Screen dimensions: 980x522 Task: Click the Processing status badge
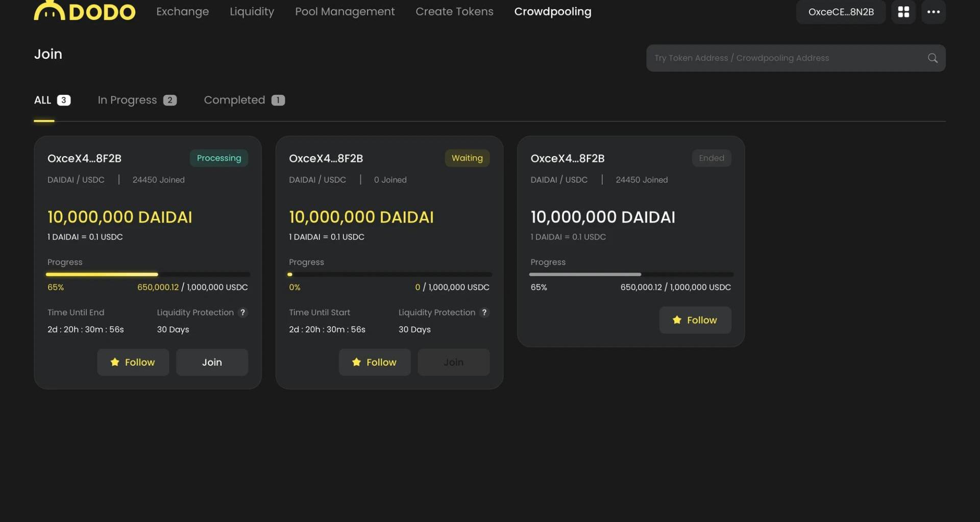(x=219, y=158)
